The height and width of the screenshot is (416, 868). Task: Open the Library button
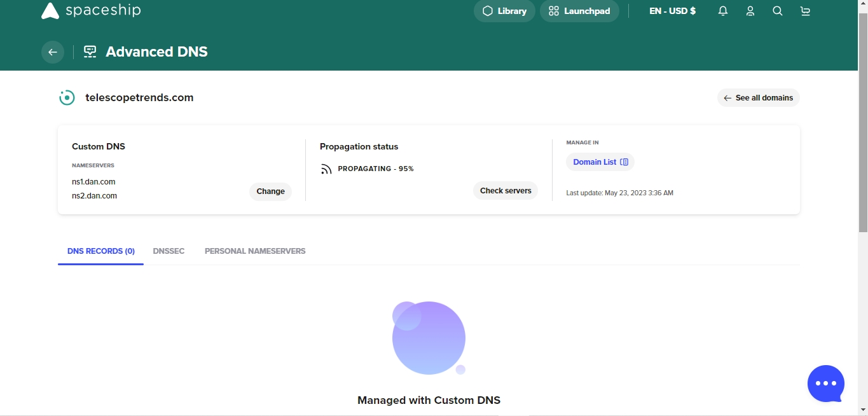(504, 11)
